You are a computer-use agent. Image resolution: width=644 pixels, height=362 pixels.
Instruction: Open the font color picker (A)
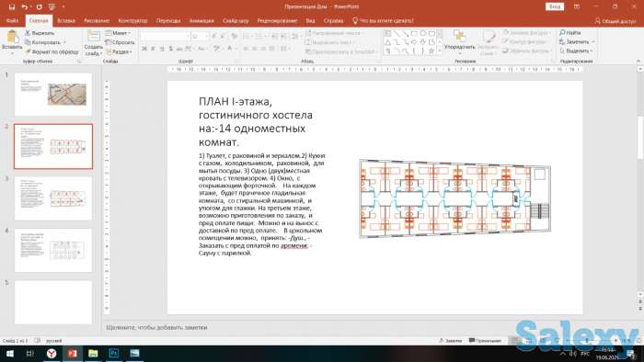click(231, 49)
